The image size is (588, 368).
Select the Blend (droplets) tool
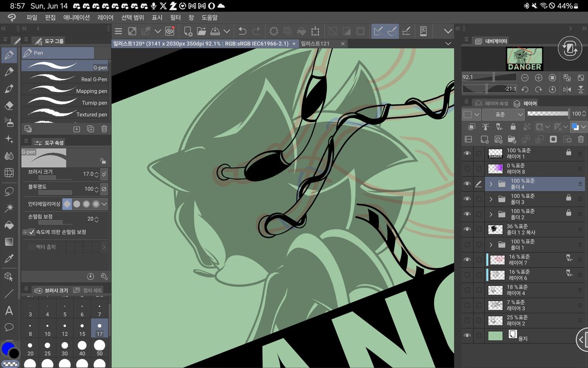[9, 156]
